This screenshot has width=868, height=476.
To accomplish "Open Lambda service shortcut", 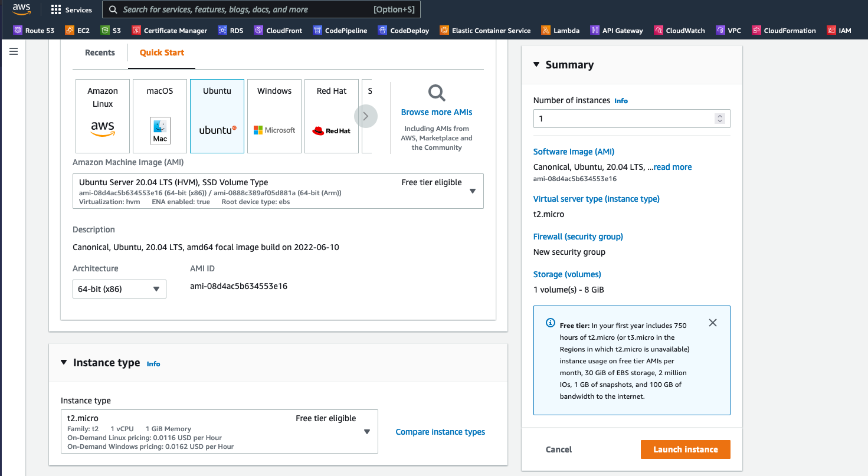I will coord(560,30).
